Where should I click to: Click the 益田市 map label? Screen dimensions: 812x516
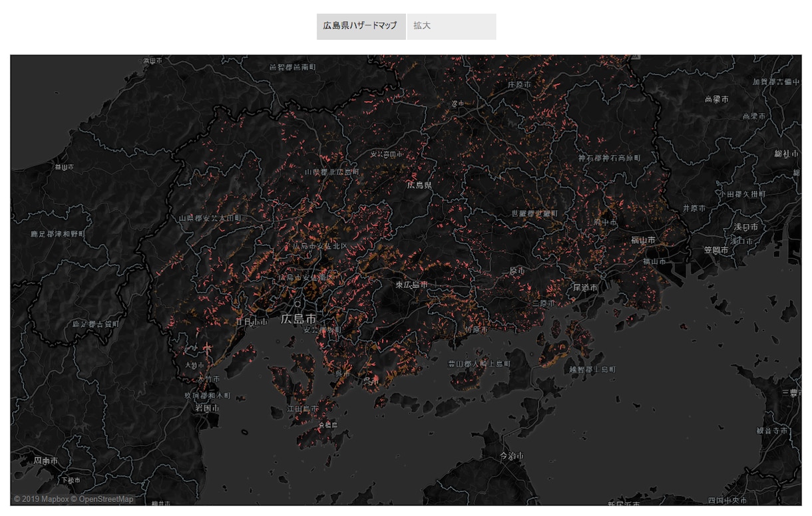(x=64, y=167)
